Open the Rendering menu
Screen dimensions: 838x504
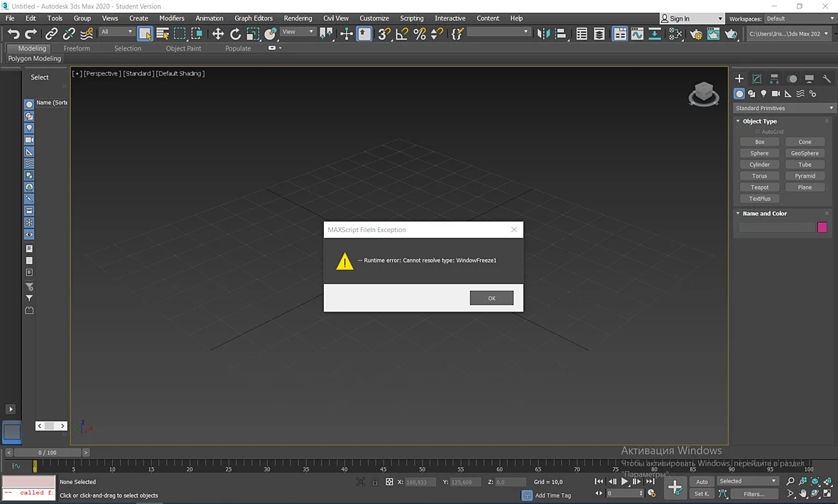[298, 18]
